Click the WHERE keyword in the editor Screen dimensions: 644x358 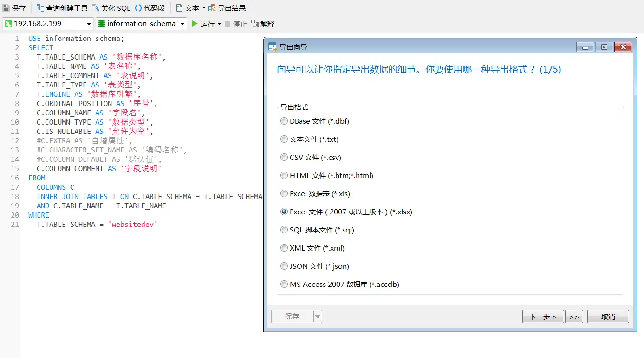click(x=39, y=215)
